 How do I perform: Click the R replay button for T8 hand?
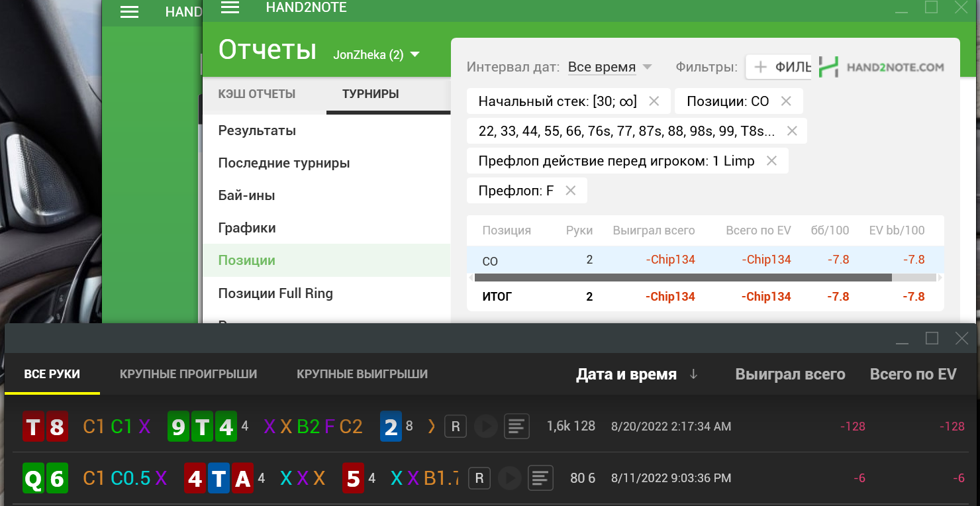[456, 427]
